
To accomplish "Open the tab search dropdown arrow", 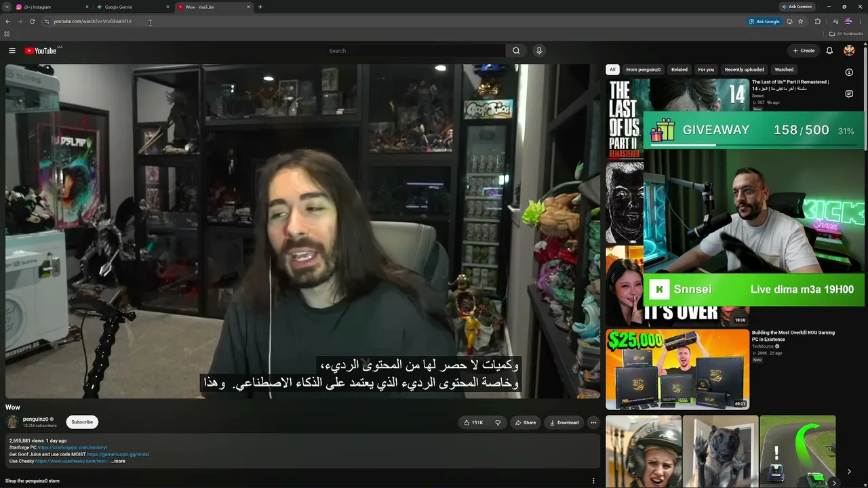I will 7,7.
